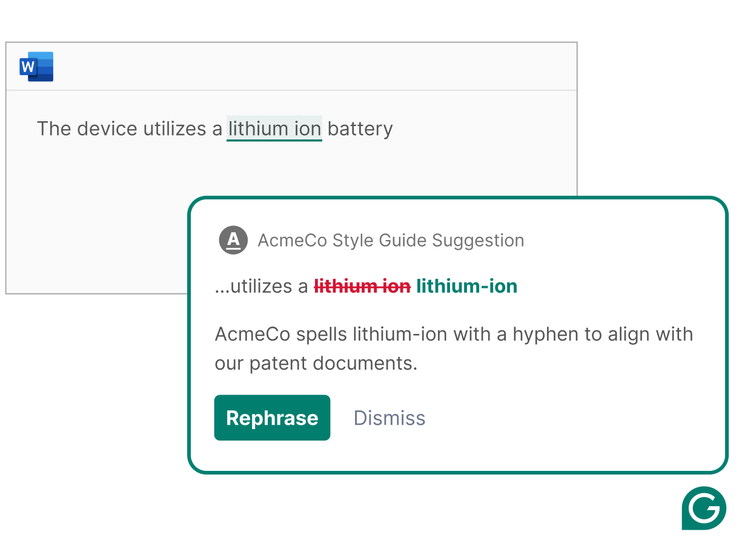Click the Grammarly logo badge
Image resolution: width=756 pixels, height=543 pixels.
[703, 508]
